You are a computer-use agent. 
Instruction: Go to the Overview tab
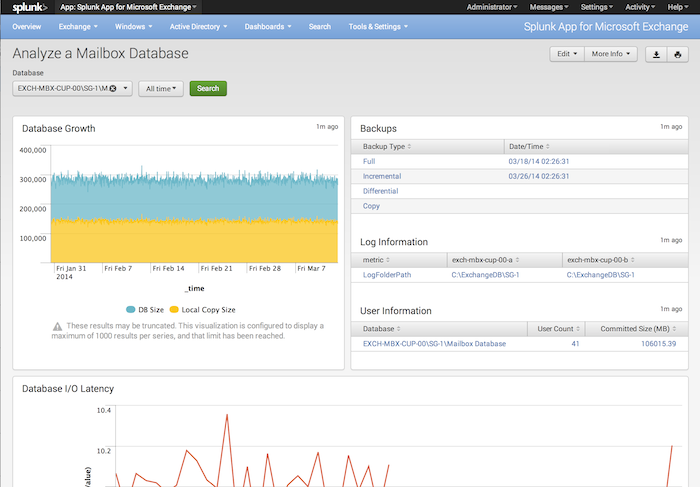(x=27, y=27)
